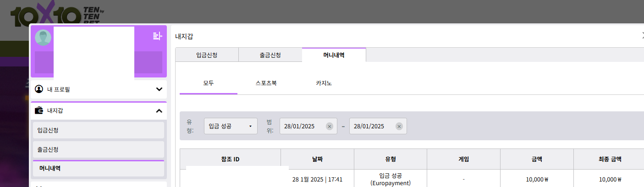Screen dimensions: 644x187
Task: Open 입금신청 in the sidebar menu
Action: click(x=98, y=130)
